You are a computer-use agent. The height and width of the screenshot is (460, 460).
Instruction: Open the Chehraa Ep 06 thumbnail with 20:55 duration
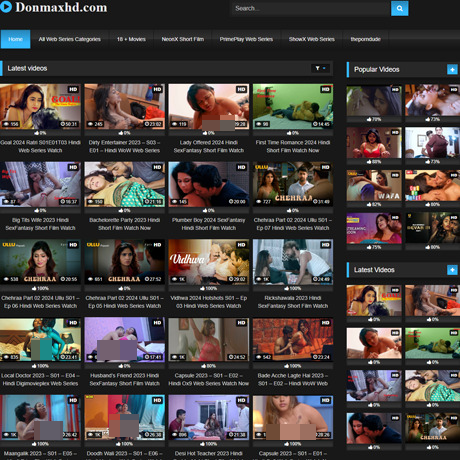tap(40, 262)
